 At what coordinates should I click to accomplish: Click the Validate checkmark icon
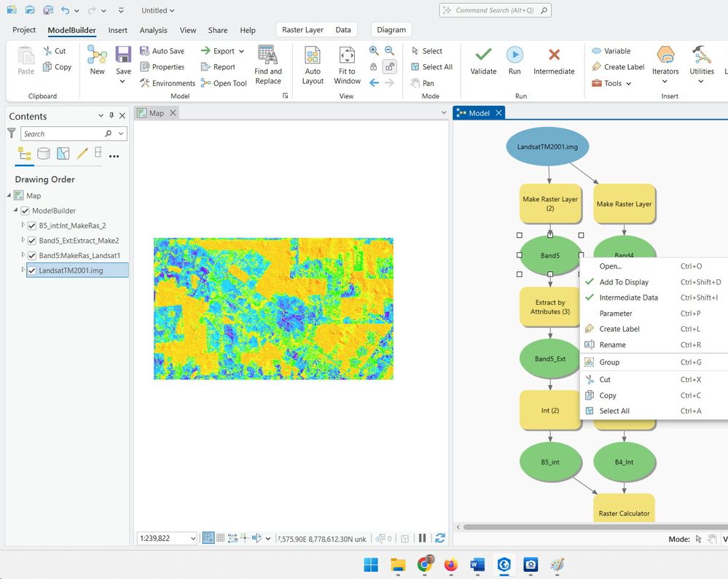(x=482, y=55)
